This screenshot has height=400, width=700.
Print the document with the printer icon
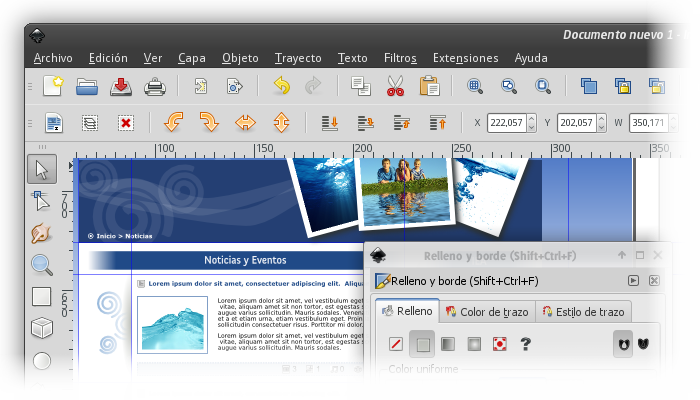click(155, 87)
